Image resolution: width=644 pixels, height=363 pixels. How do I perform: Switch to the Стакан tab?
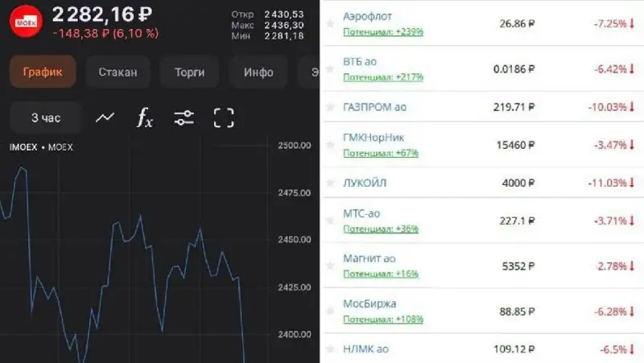[118, 72]
